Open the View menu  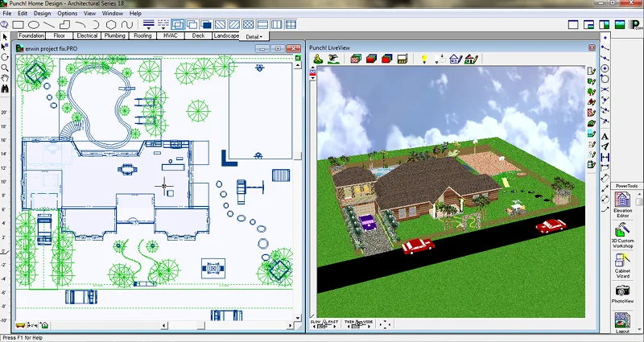click(89, 13)
